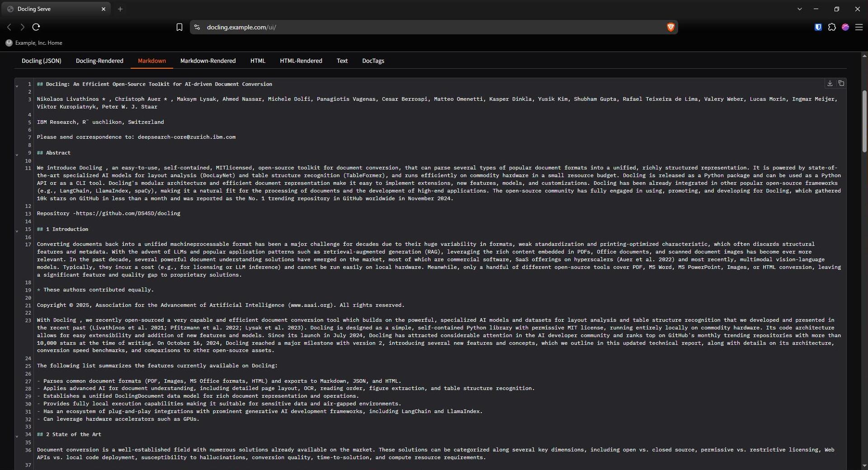The width and height of the screenshot is (868, 470).
Task: Open the DocTags tab
Action: (373, 61)
